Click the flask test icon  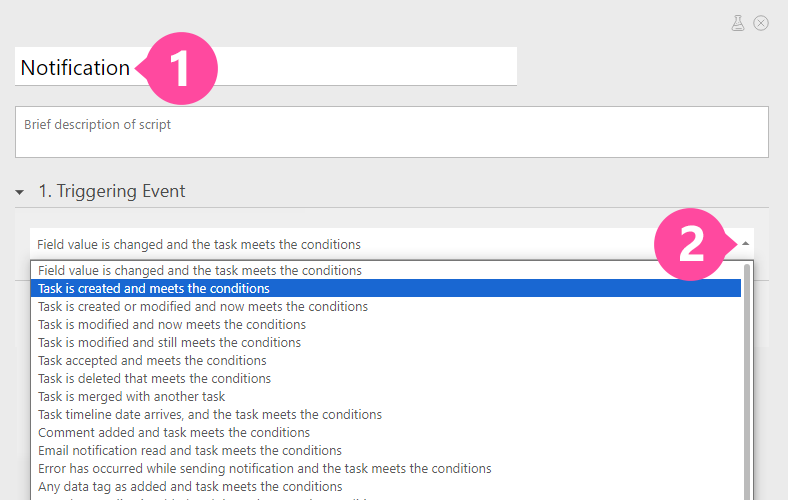pos(738,23)
